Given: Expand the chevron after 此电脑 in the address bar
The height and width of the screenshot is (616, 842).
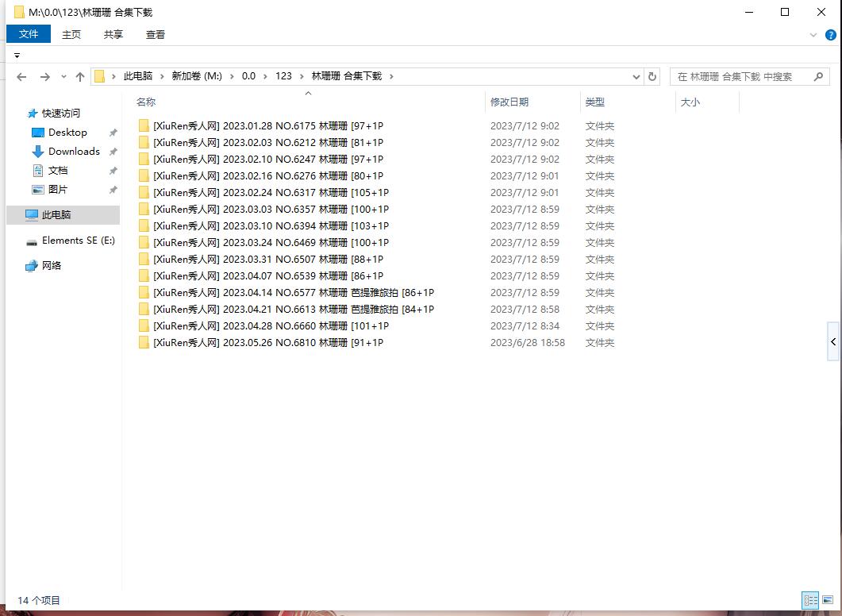Looking at the screenshot, I should point(162,77).
